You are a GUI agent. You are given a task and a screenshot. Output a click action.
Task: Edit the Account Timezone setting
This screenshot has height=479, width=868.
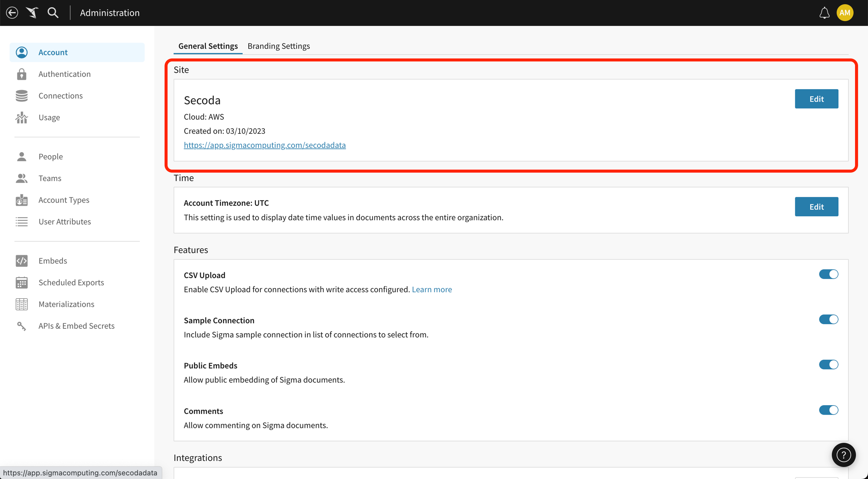(x=816, y=207)
